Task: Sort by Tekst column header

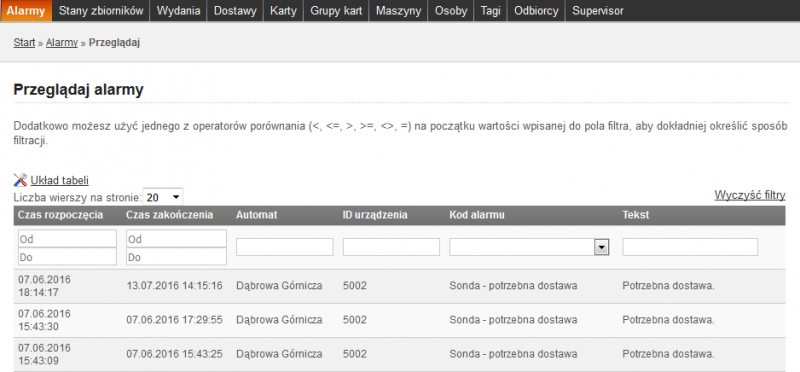Action: [x=636, y=215]
